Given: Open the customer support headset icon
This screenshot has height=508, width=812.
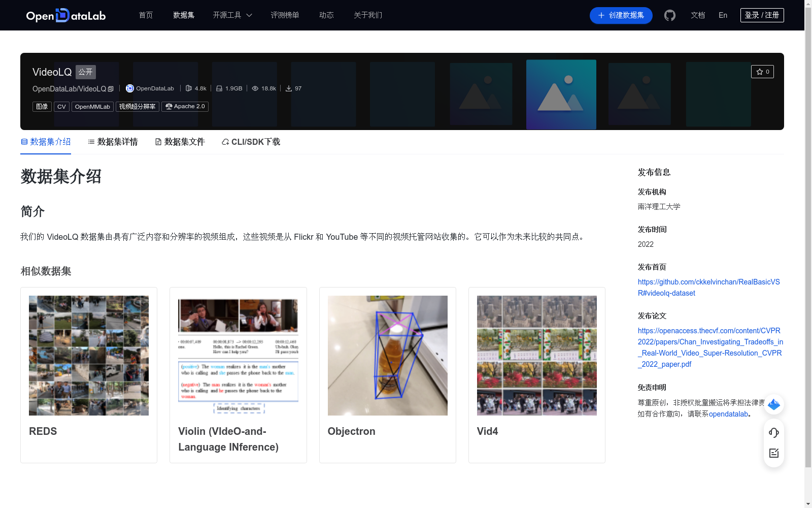Looking at the screenshot, I should [x=774, y=432].
